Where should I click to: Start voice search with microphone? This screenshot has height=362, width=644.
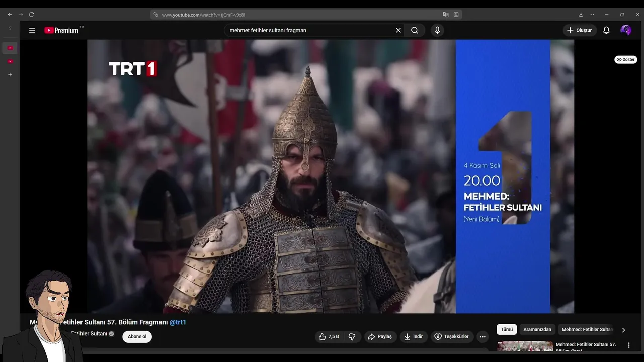437,30
